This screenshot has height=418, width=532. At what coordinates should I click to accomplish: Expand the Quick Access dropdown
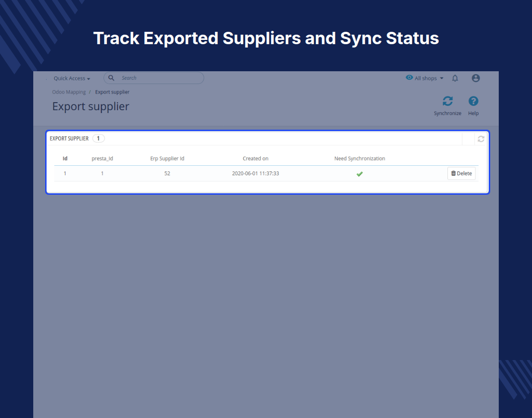(72, 78)
